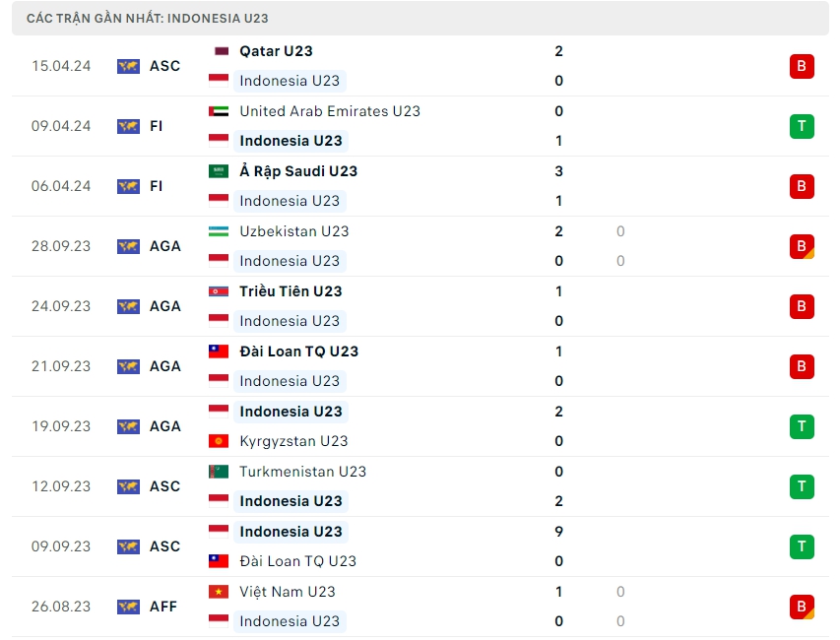Click the United Arab Emirates U23 flag
The width and height of the screenshot is (840, 640).
219,111
